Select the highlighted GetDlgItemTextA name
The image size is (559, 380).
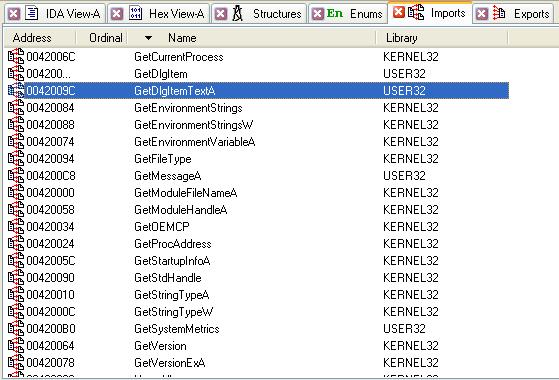click(x=175, y=91)
